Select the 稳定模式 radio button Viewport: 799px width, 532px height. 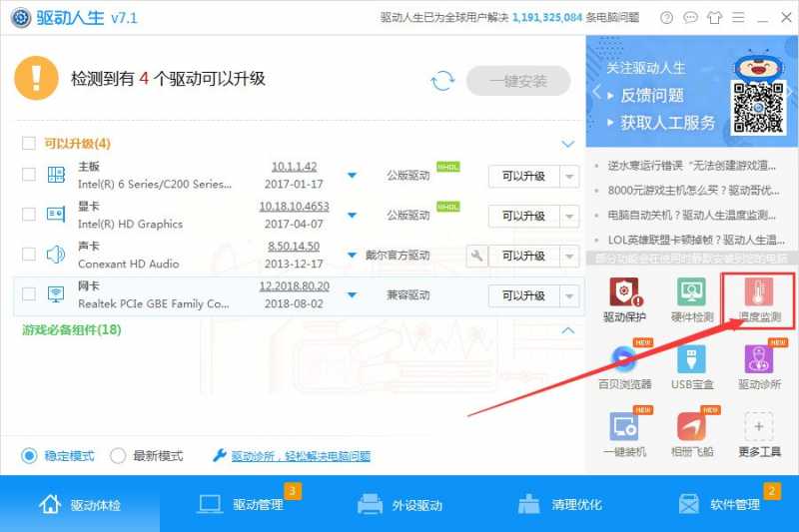coord(29,455)
